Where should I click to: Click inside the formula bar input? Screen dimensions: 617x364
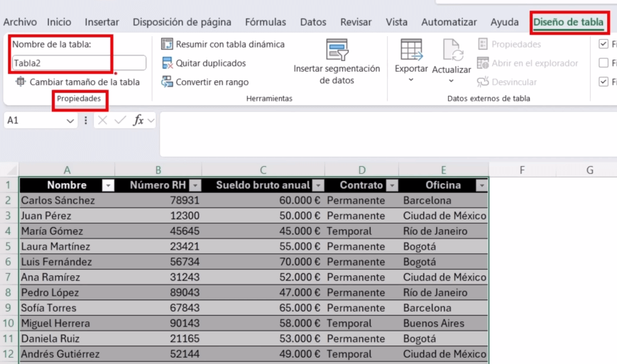pos(388,133)
